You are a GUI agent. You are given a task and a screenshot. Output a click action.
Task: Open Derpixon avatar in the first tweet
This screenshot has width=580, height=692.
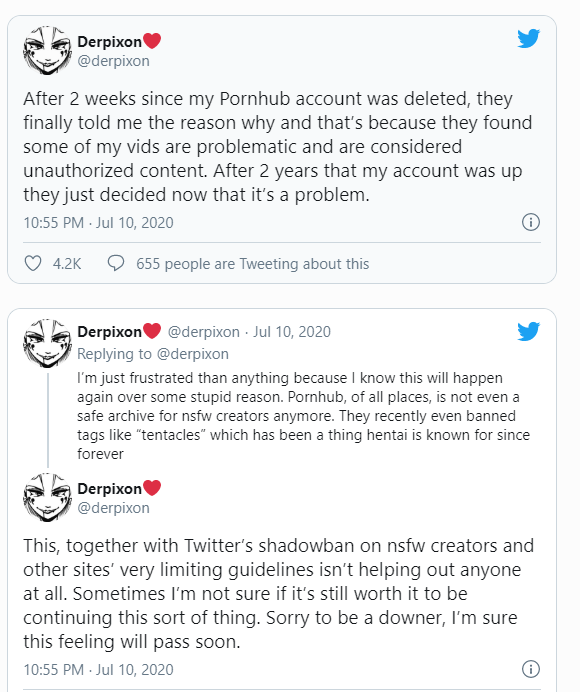point(47,50)
